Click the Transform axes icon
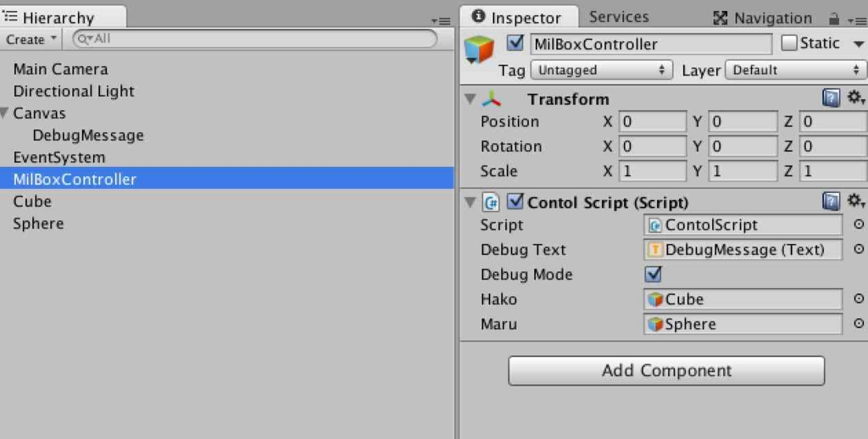Viewport: 868px width, 439px height. (492, 99)
